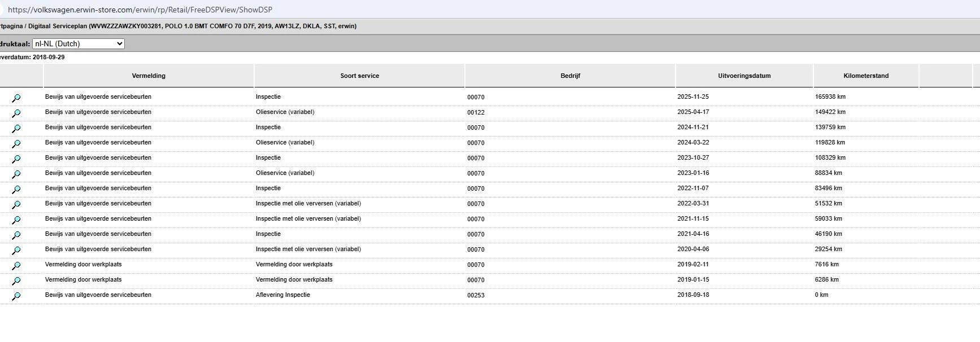
Task: Expand the nl-NL (Dutch) language dropdown
Action: point(79,43)
